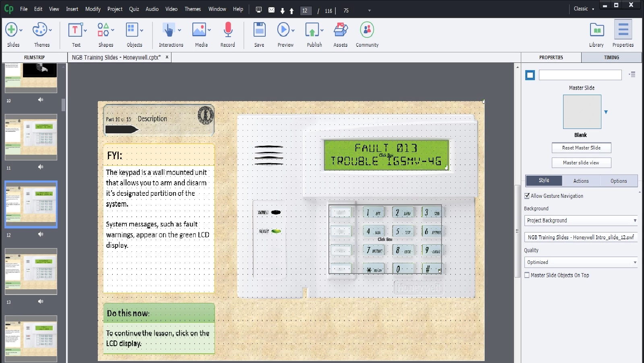Click the monitor icon in menu bar
644x363 pixels.
[259, 10]
